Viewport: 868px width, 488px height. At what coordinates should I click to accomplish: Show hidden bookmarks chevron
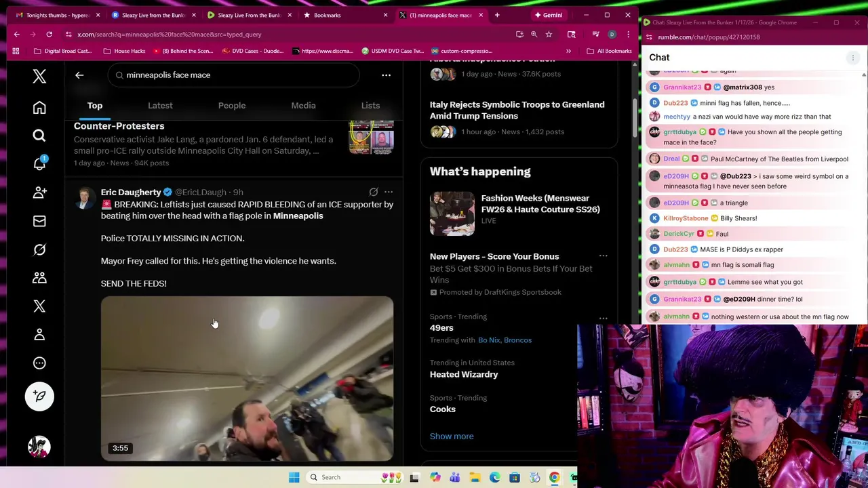(568, 51)
